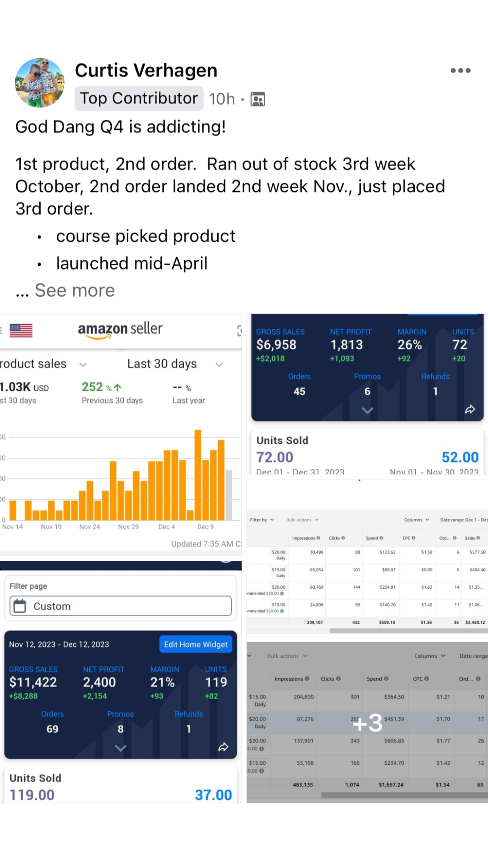488x868 pixels.
Task: Open the +3 more photos thumbnail
Action: coord(367,722)
